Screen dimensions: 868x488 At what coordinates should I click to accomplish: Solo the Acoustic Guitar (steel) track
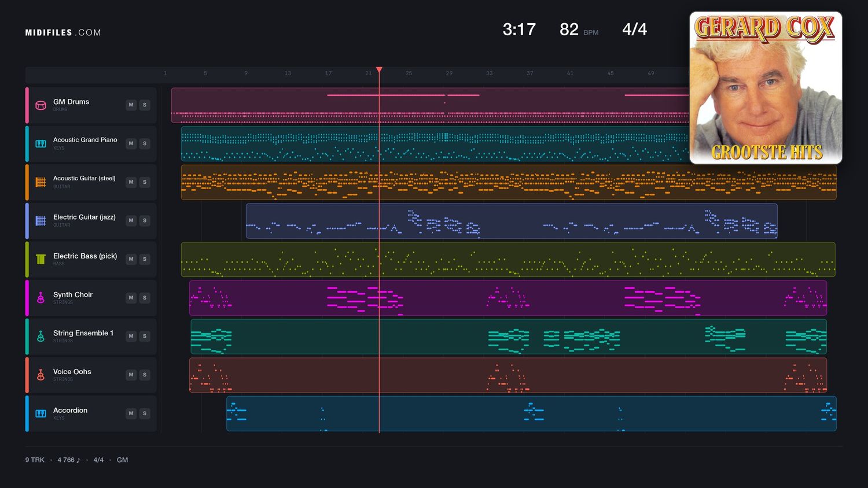pyautogui.click(x=145, y=182)
